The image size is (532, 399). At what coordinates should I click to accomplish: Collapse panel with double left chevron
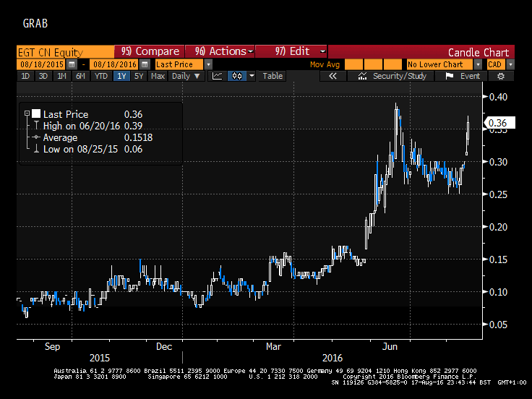[332, 76]
